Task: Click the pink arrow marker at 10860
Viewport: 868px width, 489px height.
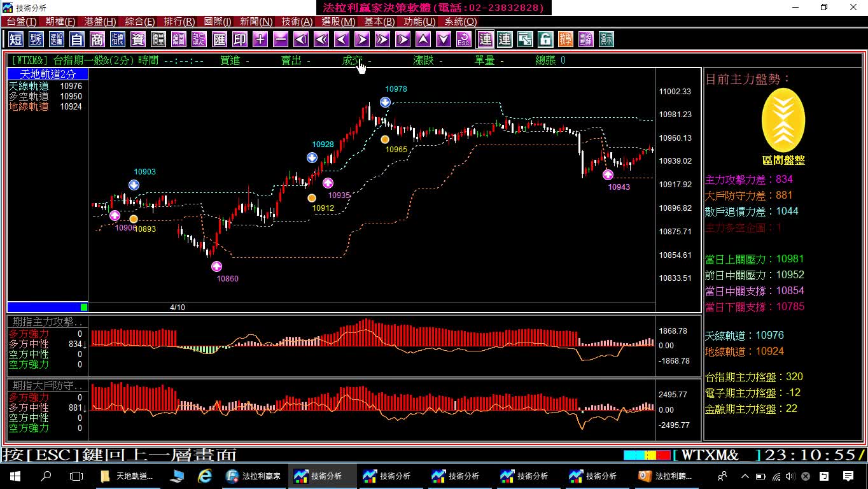Action: [x=216, y=266]
